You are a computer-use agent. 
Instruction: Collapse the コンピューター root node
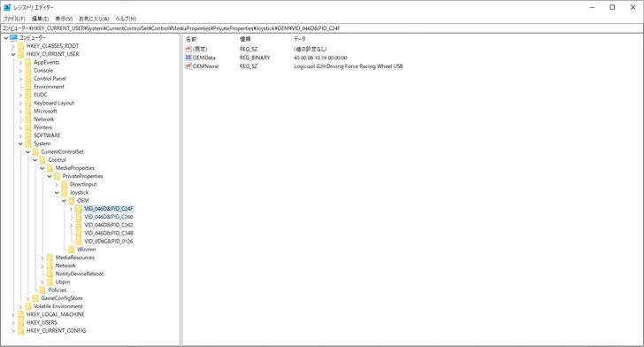click(5, 38)
